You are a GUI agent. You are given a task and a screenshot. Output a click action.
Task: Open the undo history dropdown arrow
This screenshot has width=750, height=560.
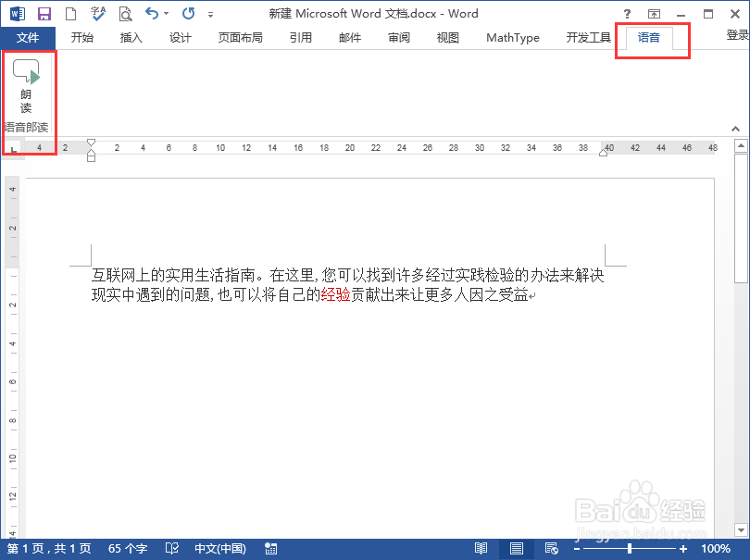166,14
